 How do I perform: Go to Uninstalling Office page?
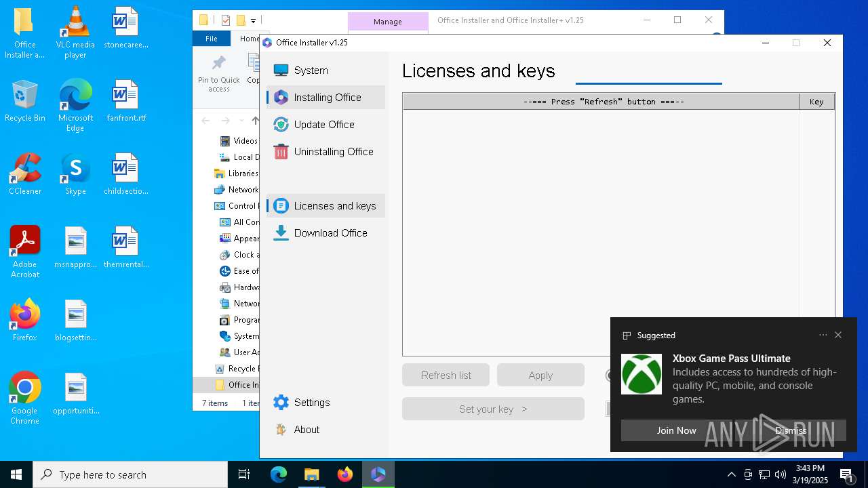pos(325,152)
